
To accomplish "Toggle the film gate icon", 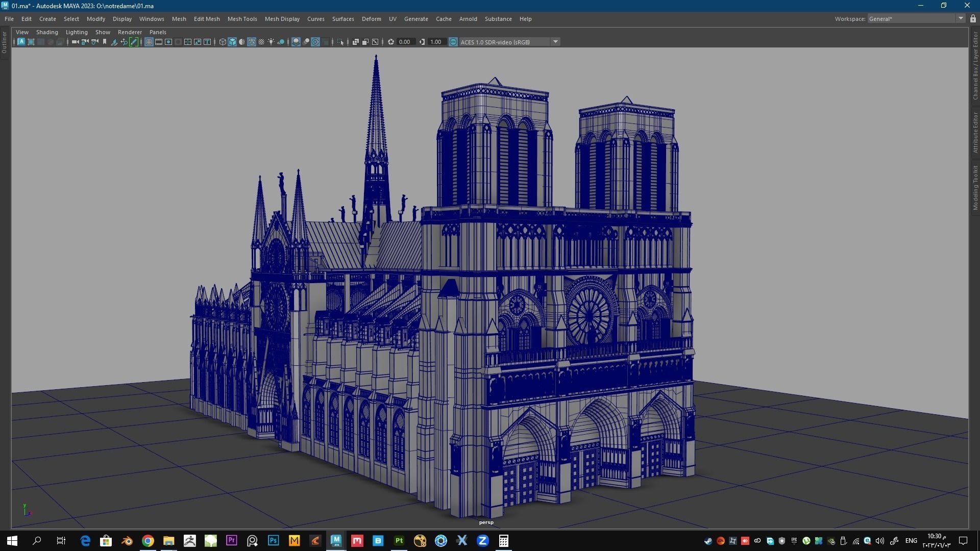I will 159,42.
